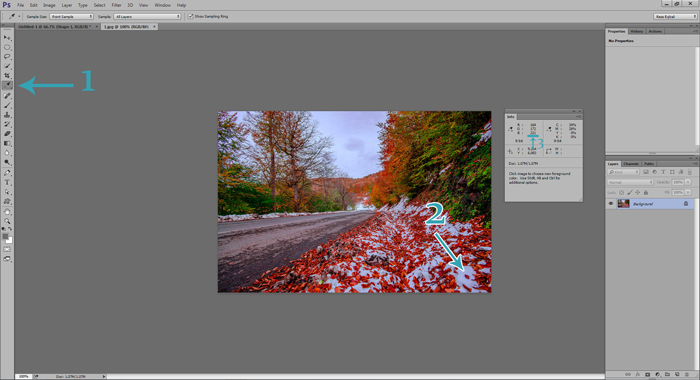Add a layer mask
This screenshot has width=700, height=380.
pos(647,374)
